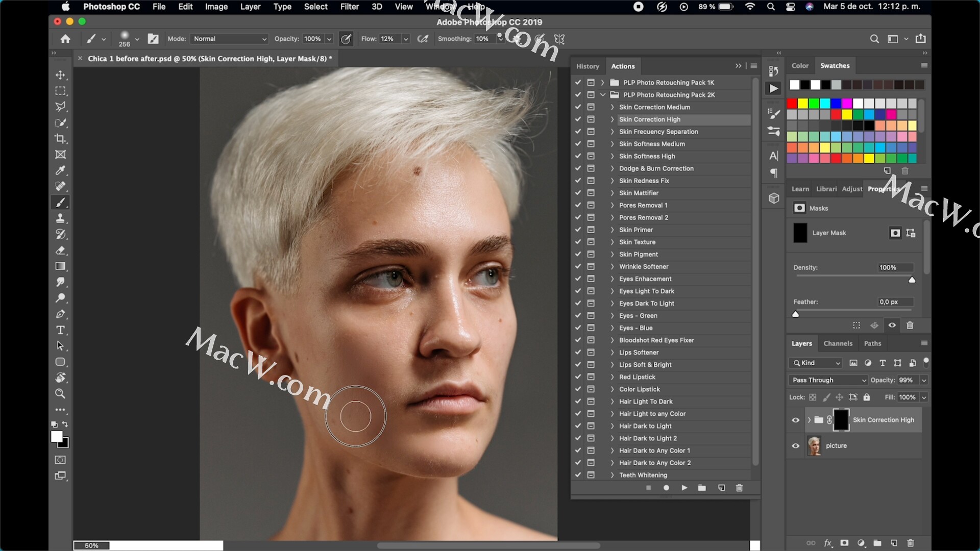Select the Crop tool
The width and height of the screenshot is (980, 551).
[60, 139]
